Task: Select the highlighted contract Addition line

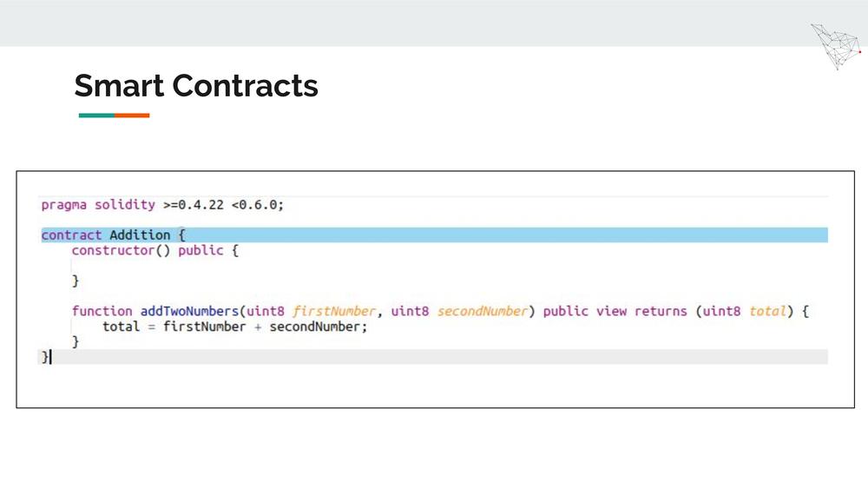Action: (x=435, y=235)
